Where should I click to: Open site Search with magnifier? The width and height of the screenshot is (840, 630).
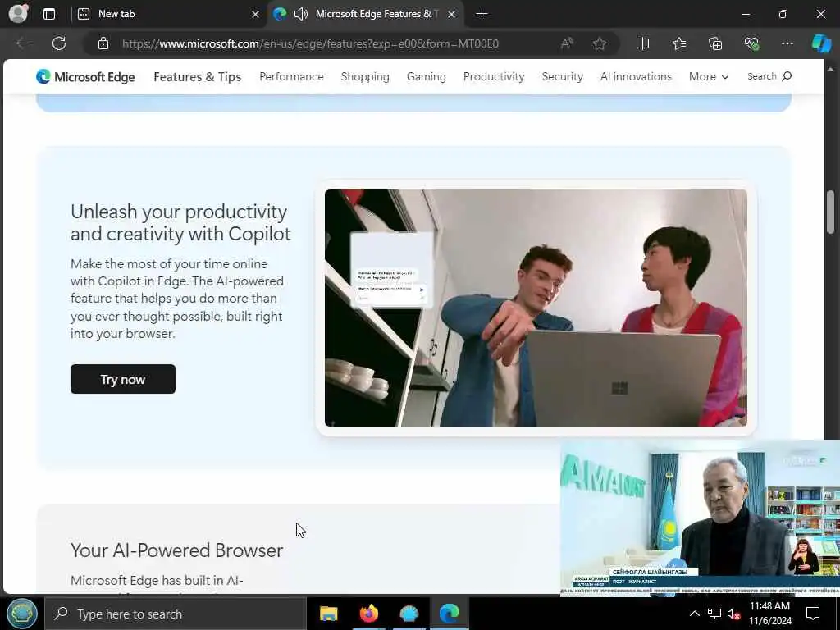(769, 76)
